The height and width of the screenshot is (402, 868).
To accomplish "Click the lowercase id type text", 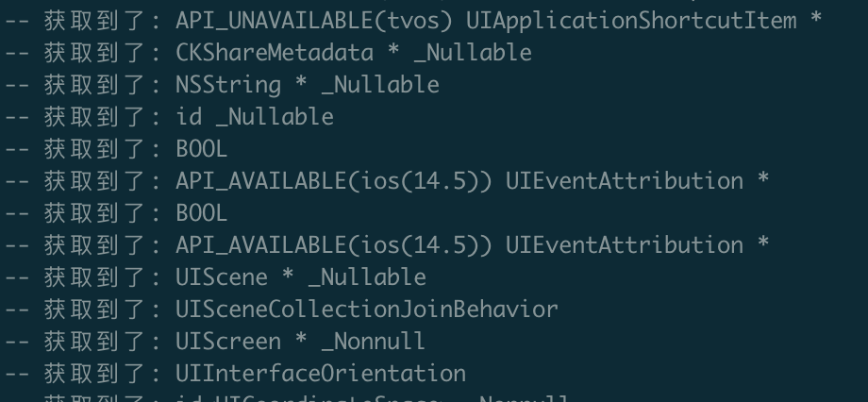I will tap(188, 116).
